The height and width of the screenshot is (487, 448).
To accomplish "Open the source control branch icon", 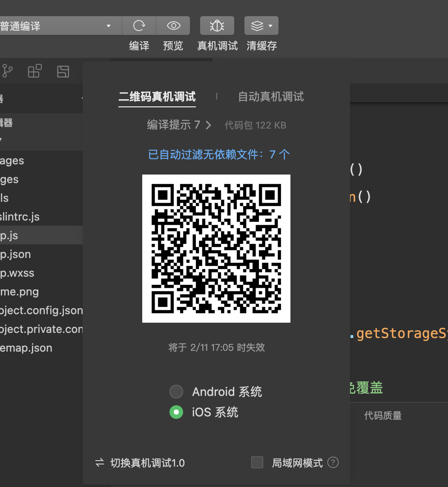I will [x=8, y=71].
